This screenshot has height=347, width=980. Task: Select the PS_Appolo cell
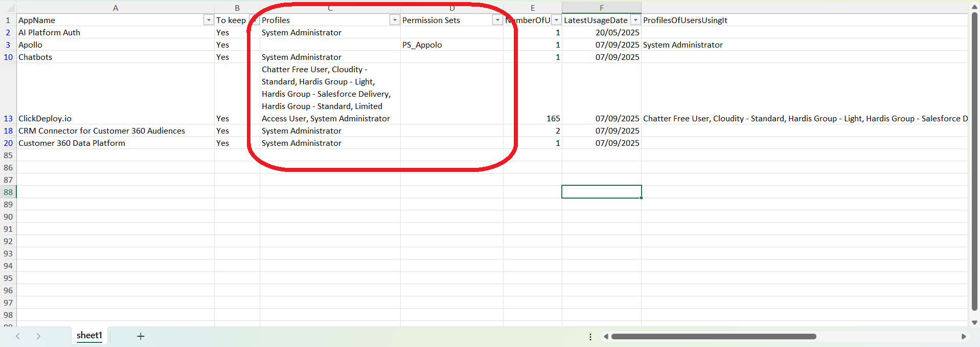(x=451, y=45)
